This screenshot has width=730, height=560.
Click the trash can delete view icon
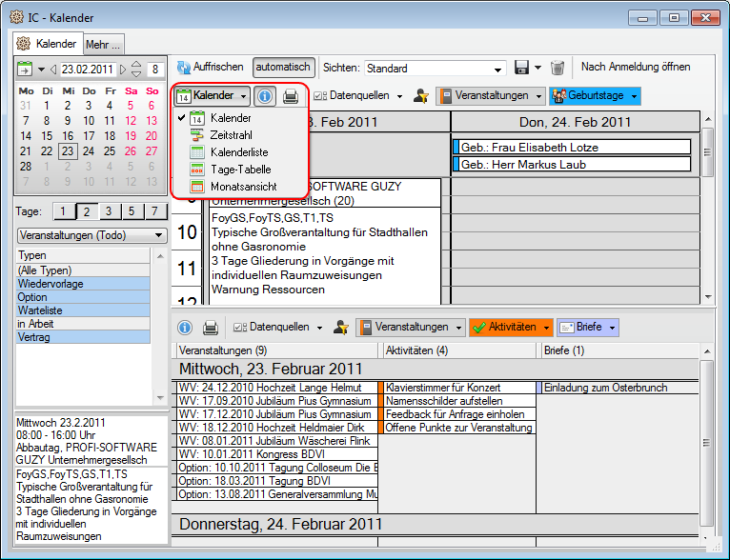558,68
